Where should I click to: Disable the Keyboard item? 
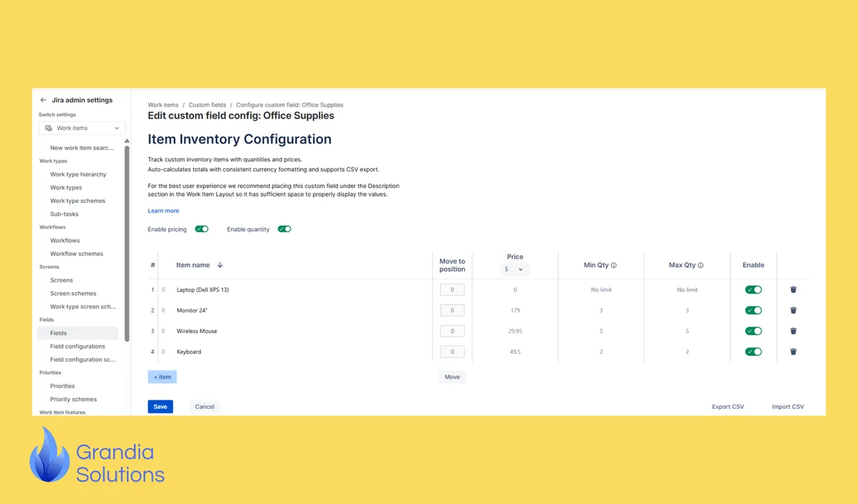point(754,352)
